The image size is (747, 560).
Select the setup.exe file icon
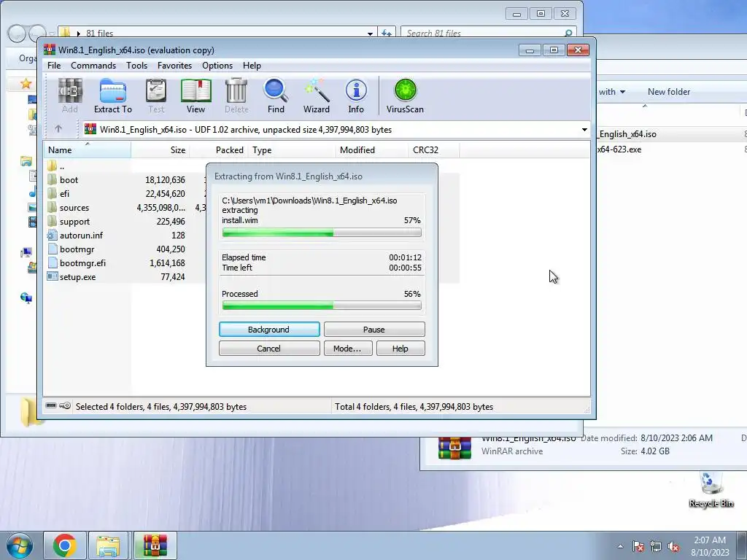click(52, 276)
